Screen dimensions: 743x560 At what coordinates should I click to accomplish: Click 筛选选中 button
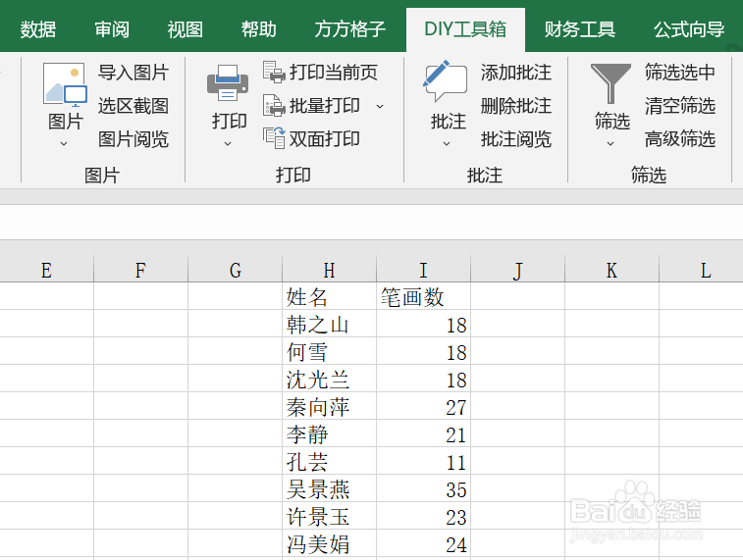[x=680, y=73]
